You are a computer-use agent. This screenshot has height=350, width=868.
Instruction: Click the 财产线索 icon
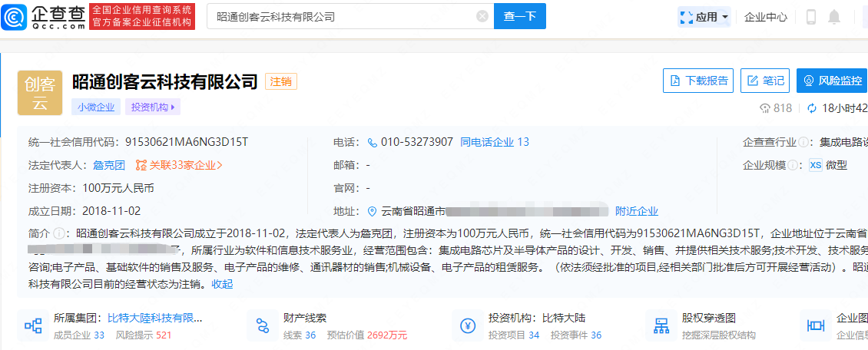[263, 325]
